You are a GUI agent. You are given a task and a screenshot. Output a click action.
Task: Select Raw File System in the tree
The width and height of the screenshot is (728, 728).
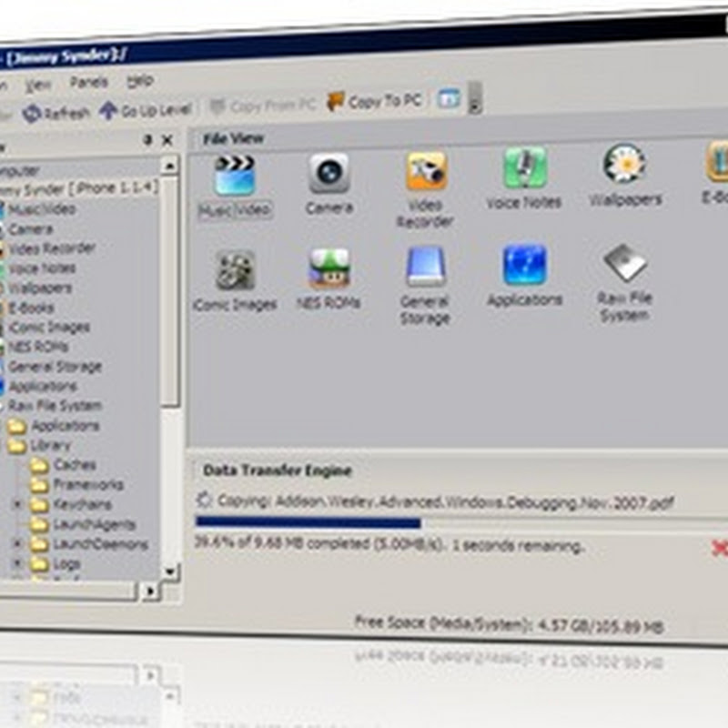click(56, 406)
